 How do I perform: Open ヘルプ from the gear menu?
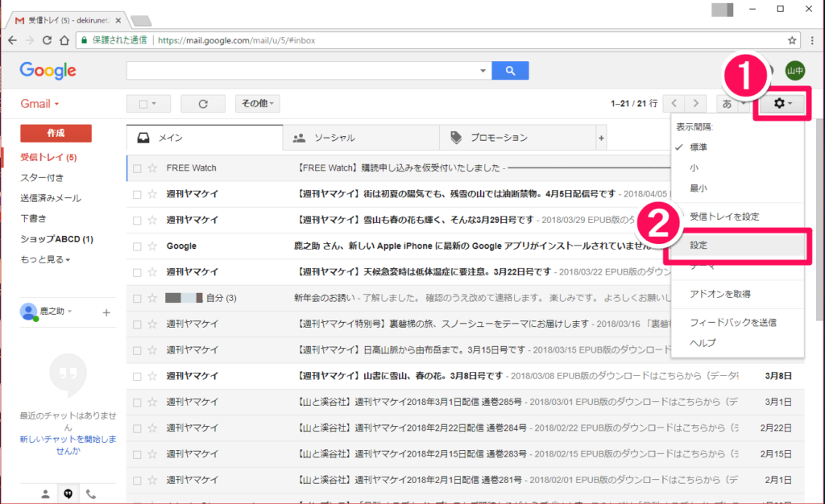[x=738, y=343]
